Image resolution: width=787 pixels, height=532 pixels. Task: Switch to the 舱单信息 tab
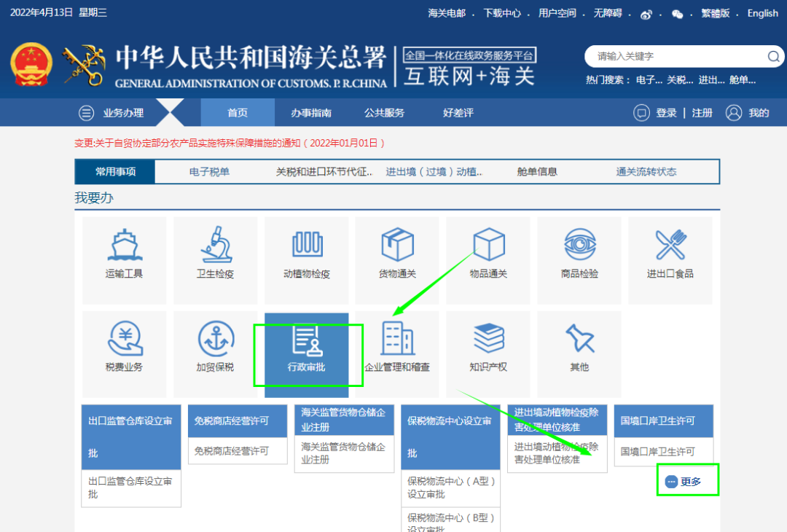pyautogui.click(x=537, y=172)
